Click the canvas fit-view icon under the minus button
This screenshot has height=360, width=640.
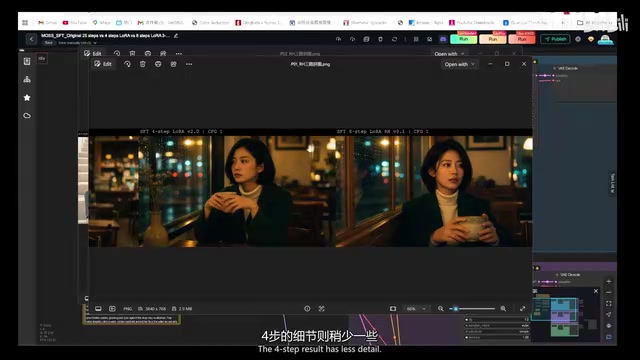point(609,304)
